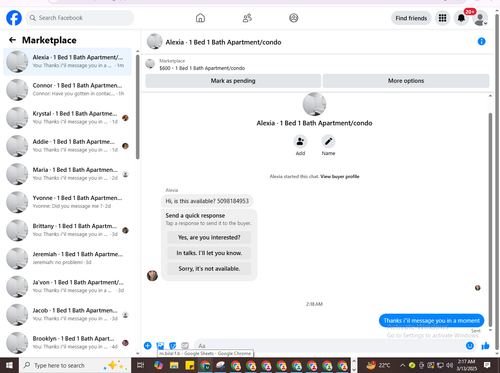The width and height of the screenshot is (500, 373).
Task: Open Alexia's conversation in the list
Action: point(68,61)
